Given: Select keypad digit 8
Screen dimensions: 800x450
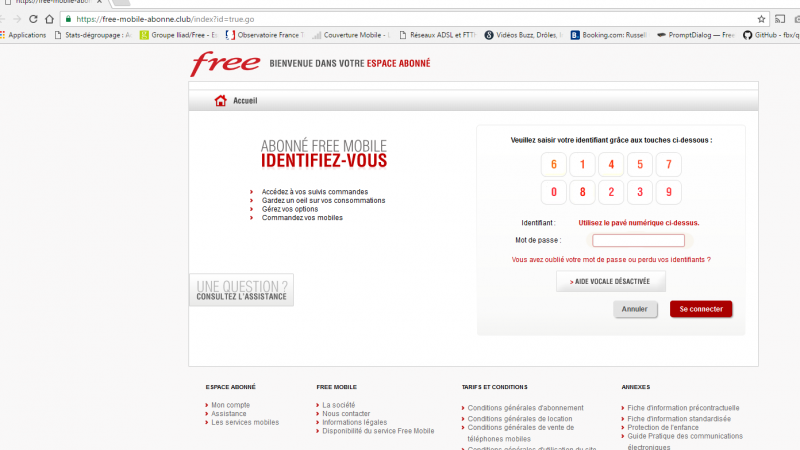Looking at the screenshot, I should [x=582, y=192].
